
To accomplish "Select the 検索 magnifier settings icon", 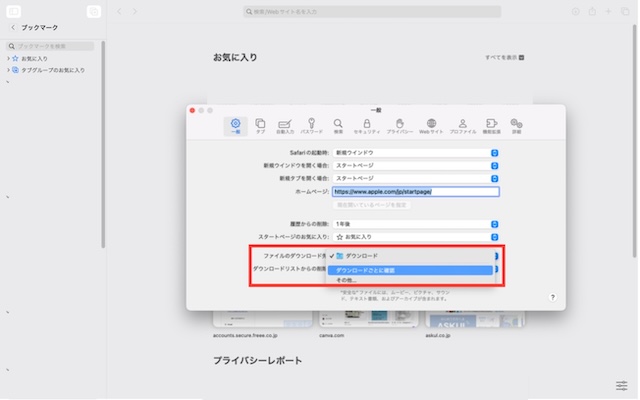I will click(338, 126).
